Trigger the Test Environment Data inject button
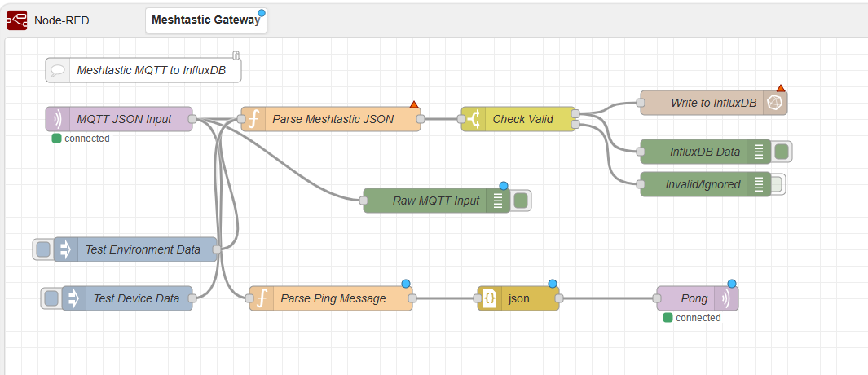The width and height of the screenshot is (868, 375). click(x=42, y=249)
